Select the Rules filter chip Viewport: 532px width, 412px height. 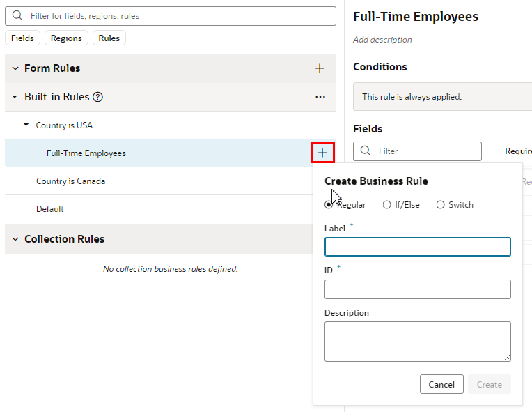coord(109,38)
